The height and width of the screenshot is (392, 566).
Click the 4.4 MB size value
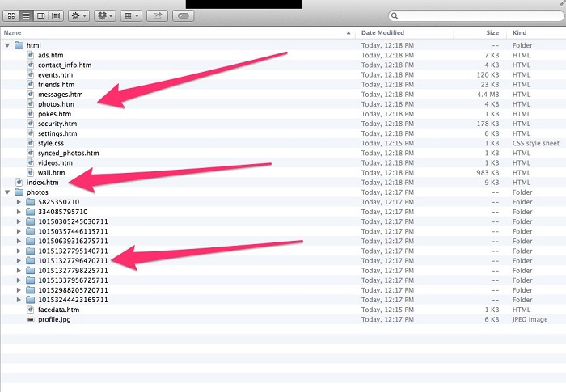(x=488, y=95)
